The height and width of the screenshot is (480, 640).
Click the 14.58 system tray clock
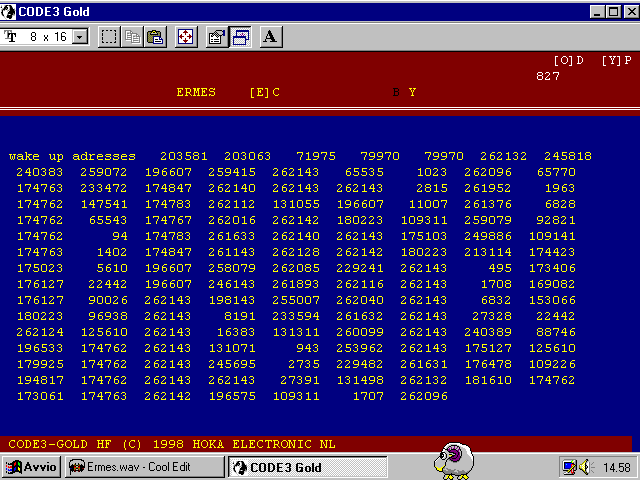pyautogui.click(x=616, y=467)
